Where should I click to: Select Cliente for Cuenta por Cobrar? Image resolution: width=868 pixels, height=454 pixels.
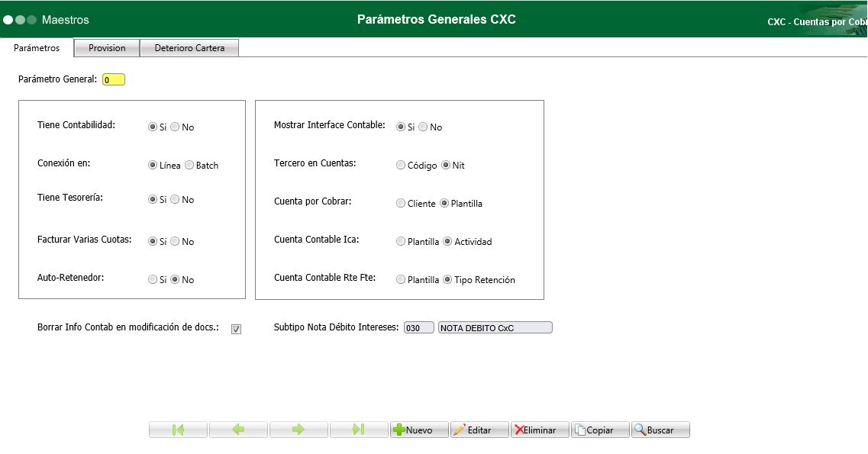coord(401,203)
